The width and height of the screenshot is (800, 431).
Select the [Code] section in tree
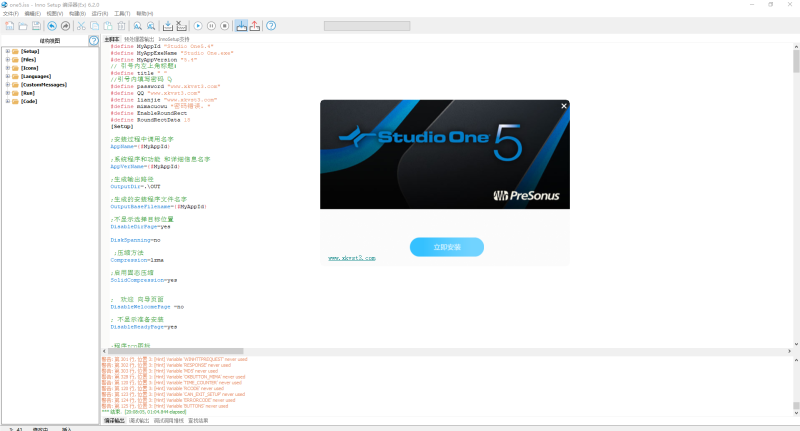(29, 102)
